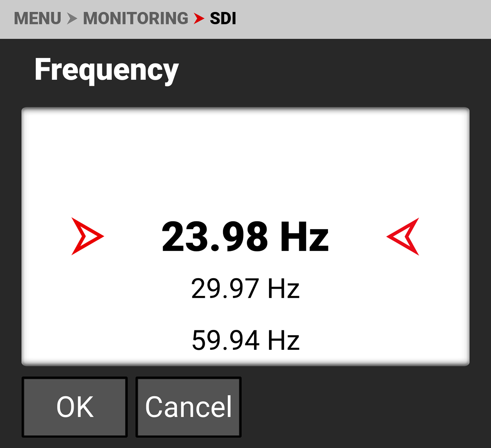This screenshot has height=448, width=491.
Task: Click the white frequency picker list area
Action: pos(245,236)
